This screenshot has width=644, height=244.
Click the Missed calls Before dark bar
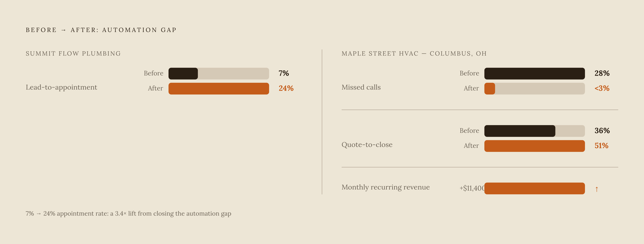pos(535,73)
